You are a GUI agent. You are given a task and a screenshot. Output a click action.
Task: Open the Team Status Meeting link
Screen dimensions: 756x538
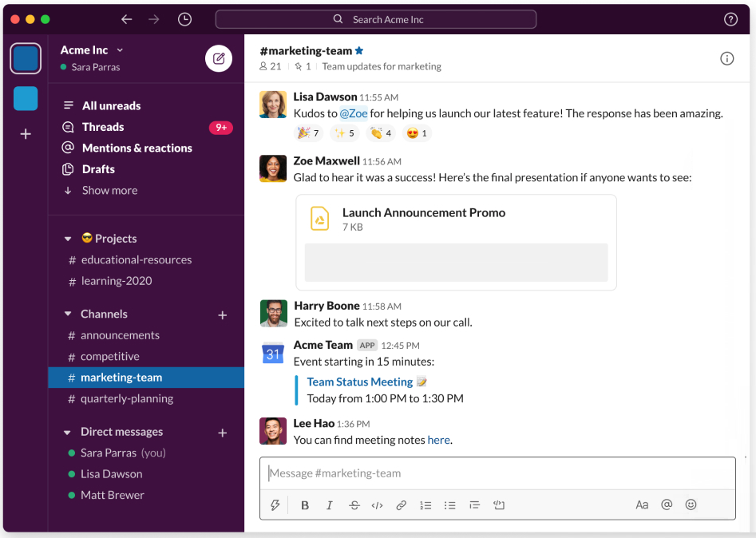point(360,382)
